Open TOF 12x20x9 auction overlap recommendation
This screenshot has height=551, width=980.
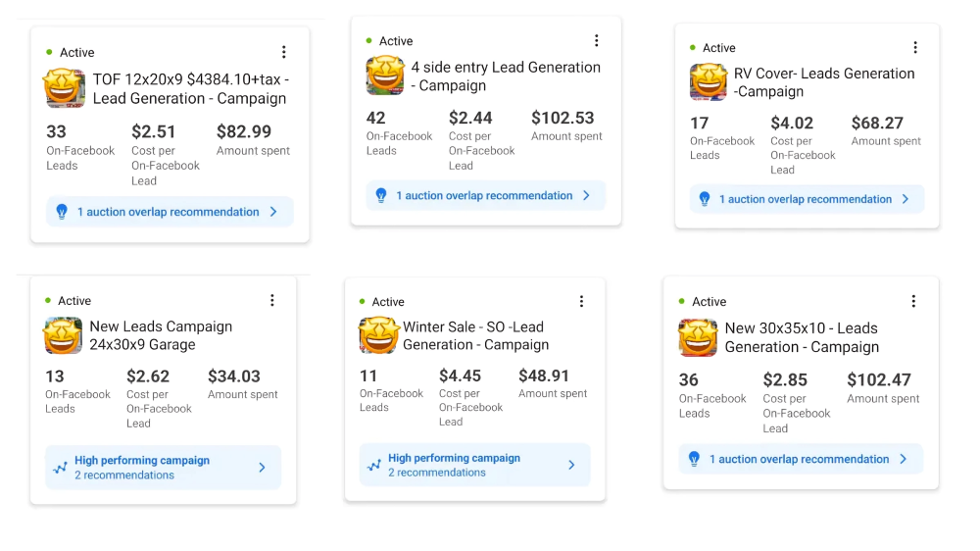(169, 212)
